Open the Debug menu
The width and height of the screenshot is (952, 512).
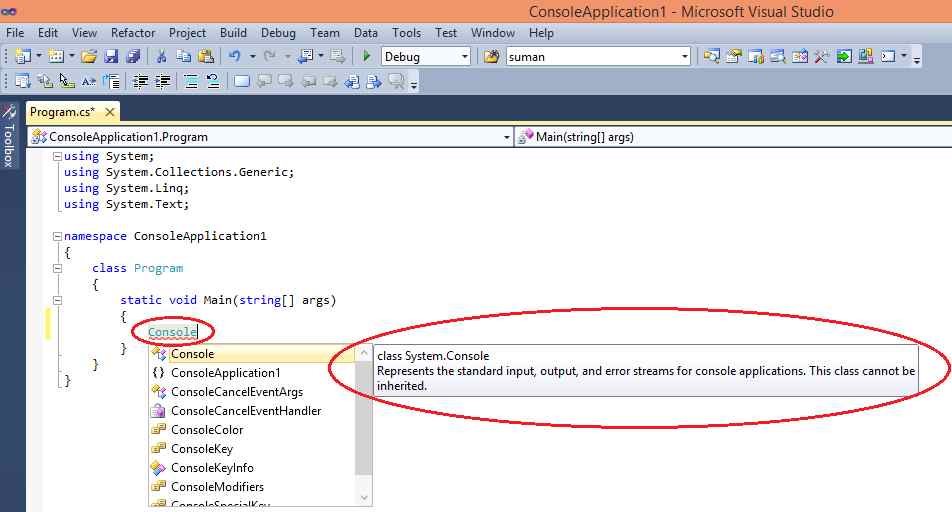click(278, 33)
